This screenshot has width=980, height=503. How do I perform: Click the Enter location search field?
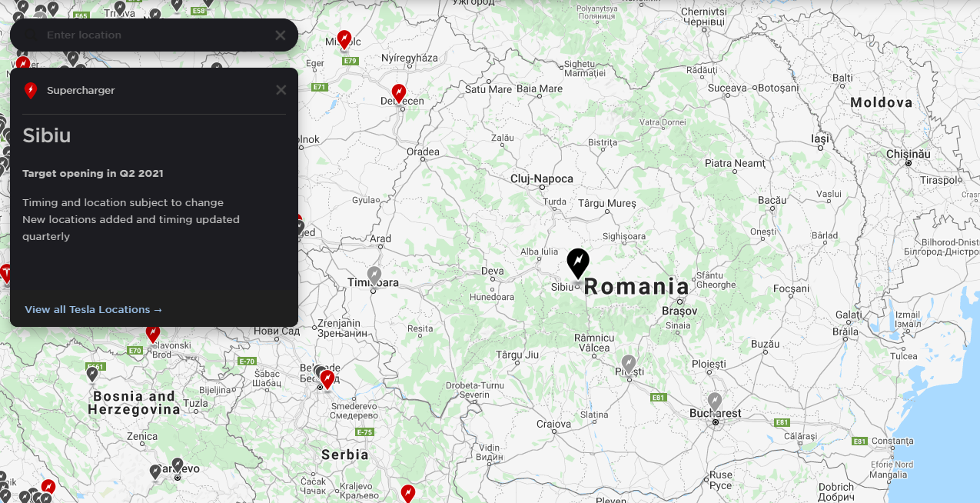(x=154, y=35)
